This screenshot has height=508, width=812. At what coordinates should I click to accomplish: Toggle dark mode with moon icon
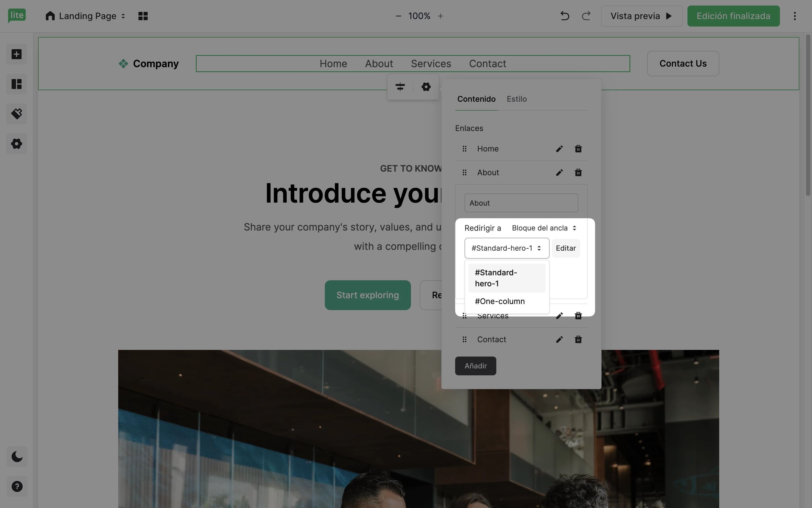pos(17,456)
